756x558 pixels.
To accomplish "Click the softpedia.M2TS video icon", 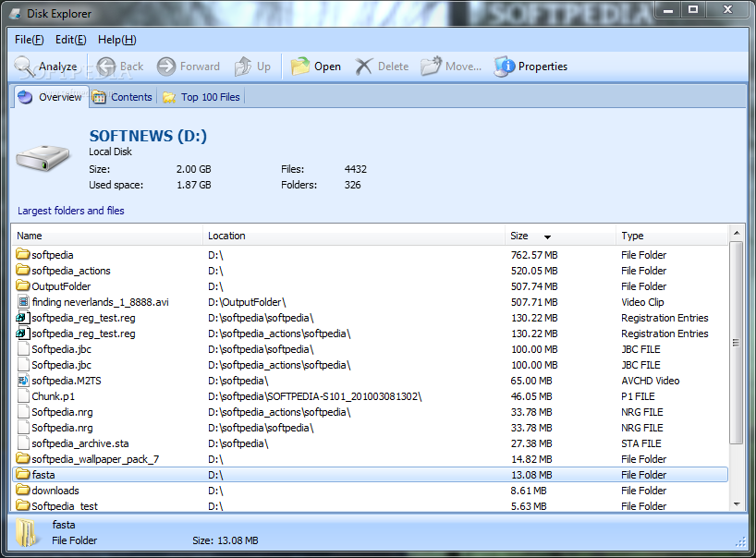I will pyautogui.click(x=23, y=381).
